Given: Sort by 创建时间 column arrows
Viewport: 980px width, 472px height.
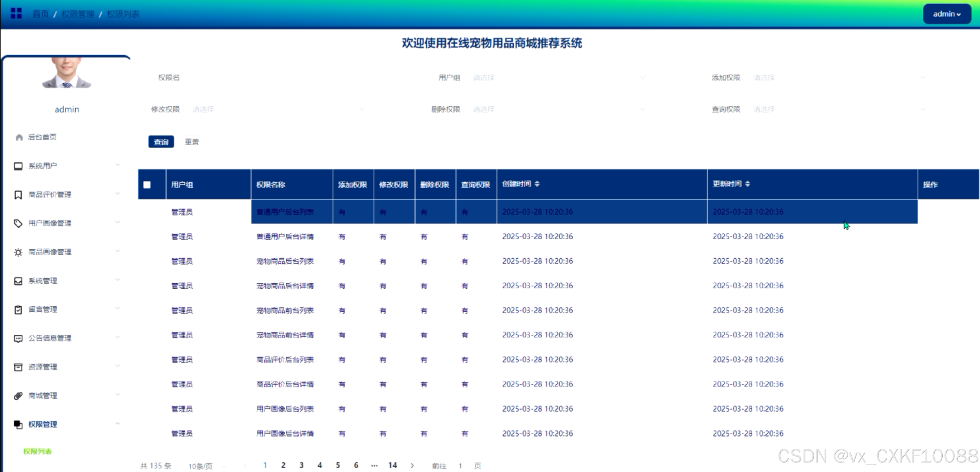Looking at the screenshot, I should pos(537,184).
